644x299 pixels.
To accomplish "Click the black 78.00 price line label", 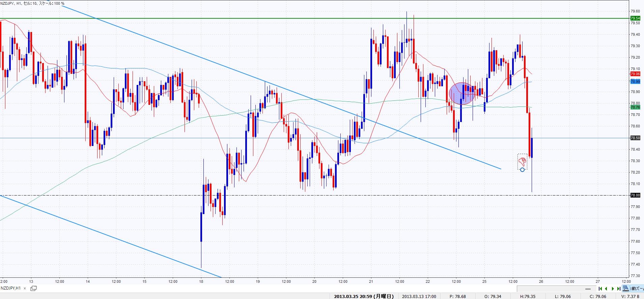I will click(635, 195).
